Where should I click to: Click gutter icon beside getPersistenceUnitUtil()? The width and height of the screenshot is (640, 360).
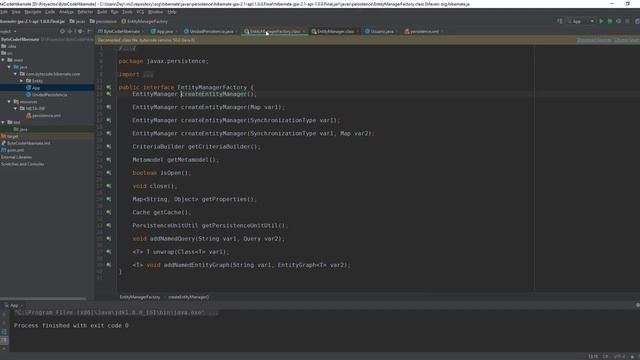click(x=109, y=225)
